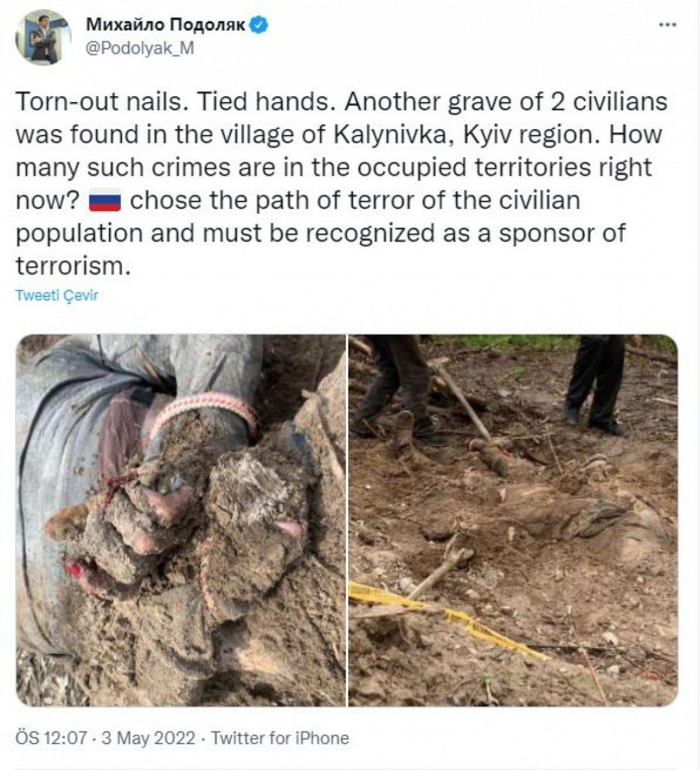700x770 pixels.
Task: Open the Twitter for iPhone source link
Action: click(280, 738)
